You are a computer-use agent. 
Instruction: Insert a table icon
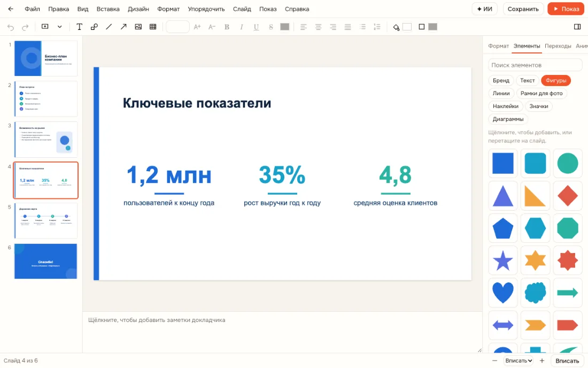(x=153, y=27)
